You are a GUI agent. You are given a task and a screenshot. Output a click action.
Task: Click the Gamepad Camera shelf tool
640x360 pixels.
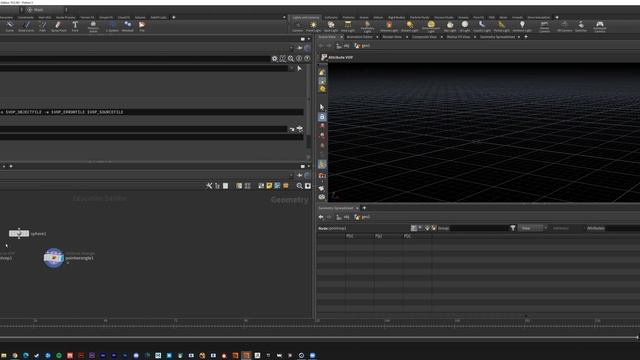point(600,27)
